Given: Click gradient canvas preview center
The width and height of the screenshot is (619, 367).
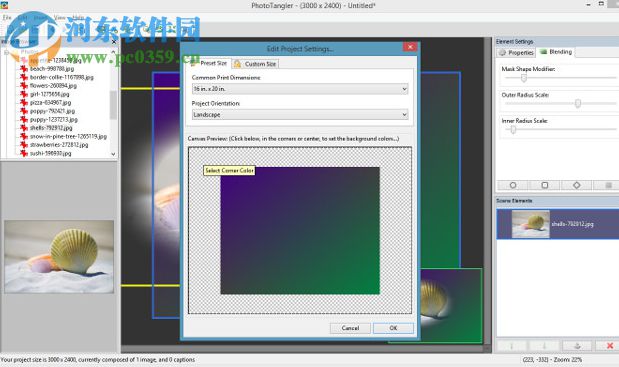Looking at the screenshot, I should click(x=300, y=230).
